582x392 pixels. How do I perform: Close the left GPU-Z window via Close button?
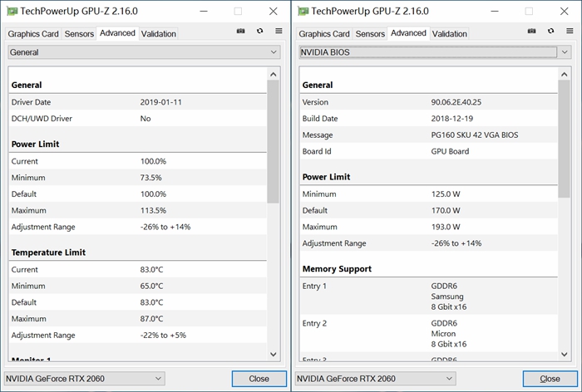pyautogui.click(x=259, y=379)
